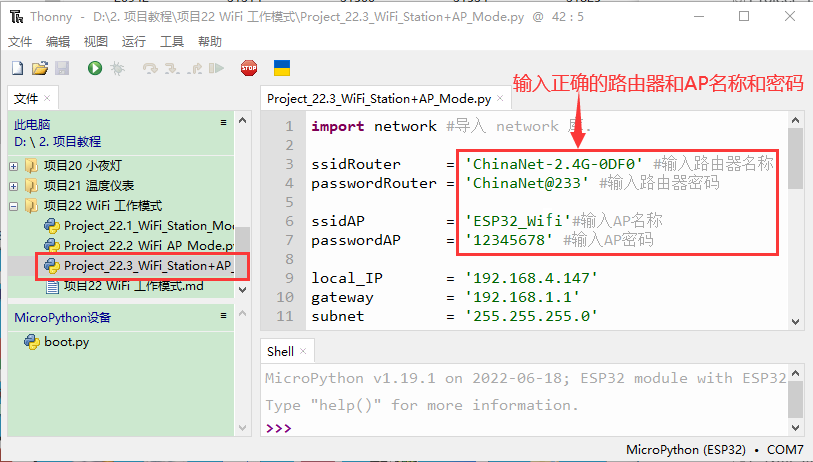
Task: Collapse the 项目22 WiFi 工作模式 folder
Action: [14, 206]
